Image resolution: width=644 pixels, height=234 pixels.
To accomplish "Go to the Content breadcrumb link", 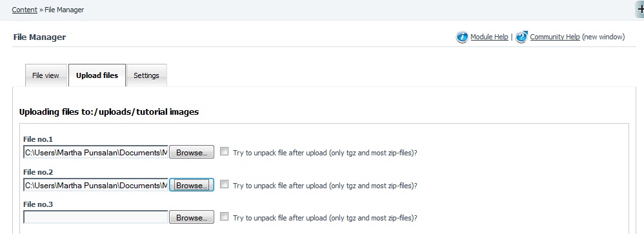I will 25,10.
